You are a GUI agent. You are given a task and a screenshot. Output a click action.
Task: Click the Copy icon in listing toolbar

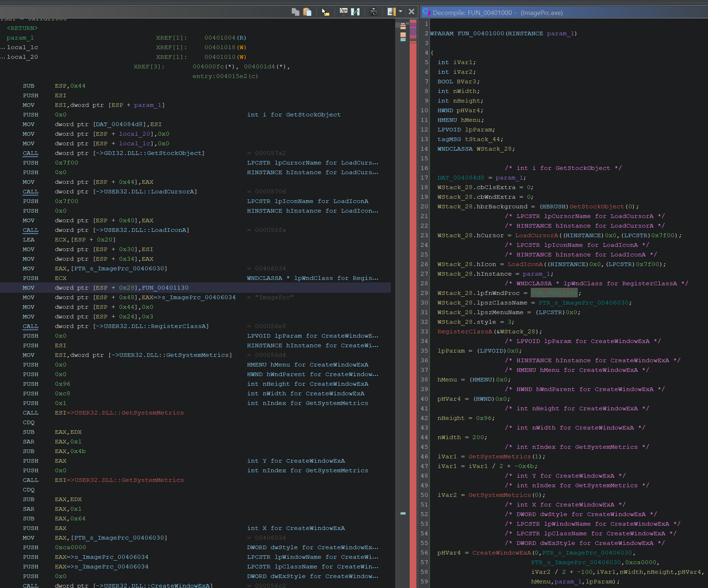click(295, 12)
